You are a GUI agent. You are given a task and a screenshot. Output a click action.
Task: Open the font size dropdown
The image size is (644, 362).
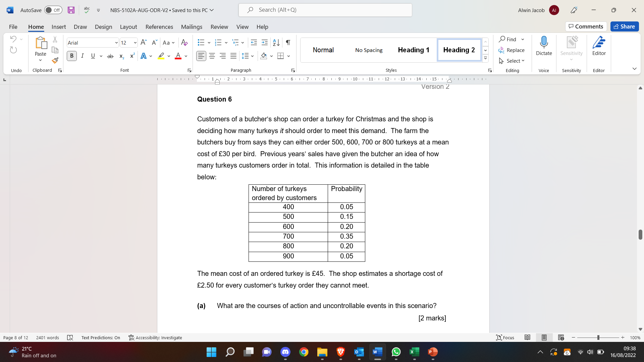[x=134, y=43]
